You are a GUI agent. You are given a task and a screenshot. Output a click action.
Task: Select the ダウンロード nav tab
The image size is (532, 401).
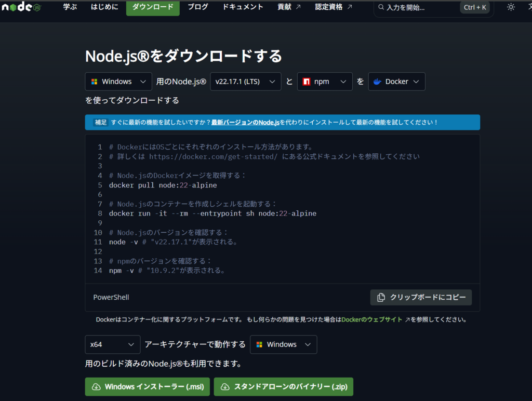(153, 7)
